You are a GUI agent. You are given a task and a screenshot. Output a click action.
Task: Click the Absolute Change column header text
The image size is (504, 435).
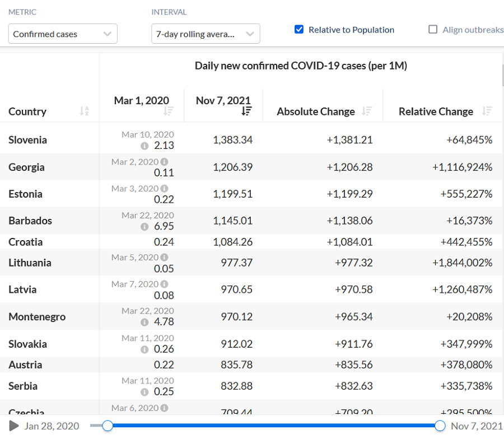tap(315, 111)
